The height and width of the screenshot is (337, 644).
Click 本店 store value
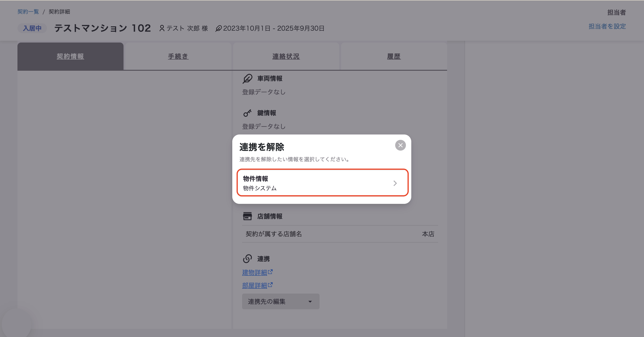[x=428, y=234]
